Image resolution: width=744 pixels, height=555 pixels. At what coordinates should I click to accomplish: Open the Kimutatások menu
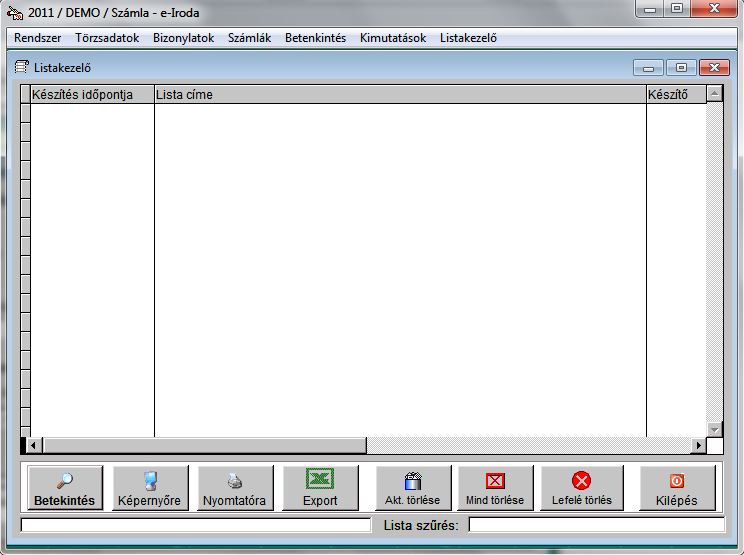pos(393,38)
